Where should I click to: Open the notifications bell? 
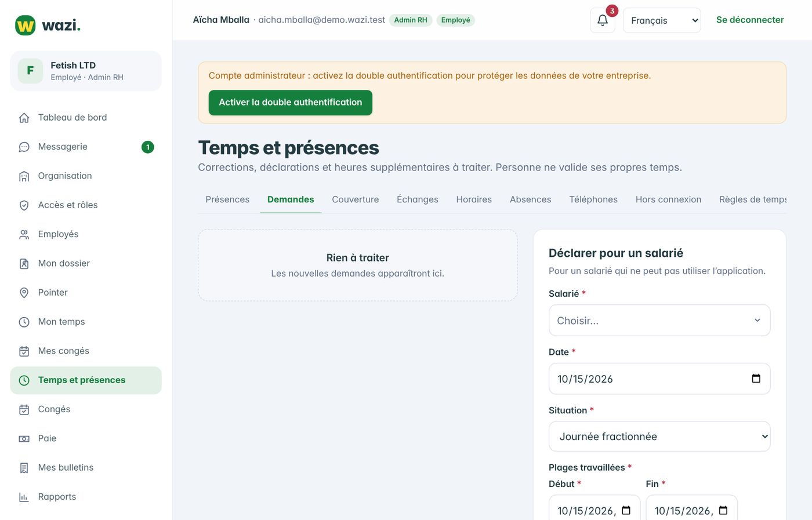click(603, 20)
